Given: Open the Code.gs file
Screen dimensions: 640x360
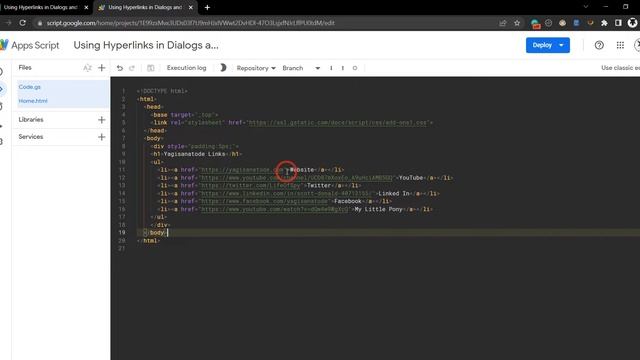Looking at the screenshot, I should (29, 87).
